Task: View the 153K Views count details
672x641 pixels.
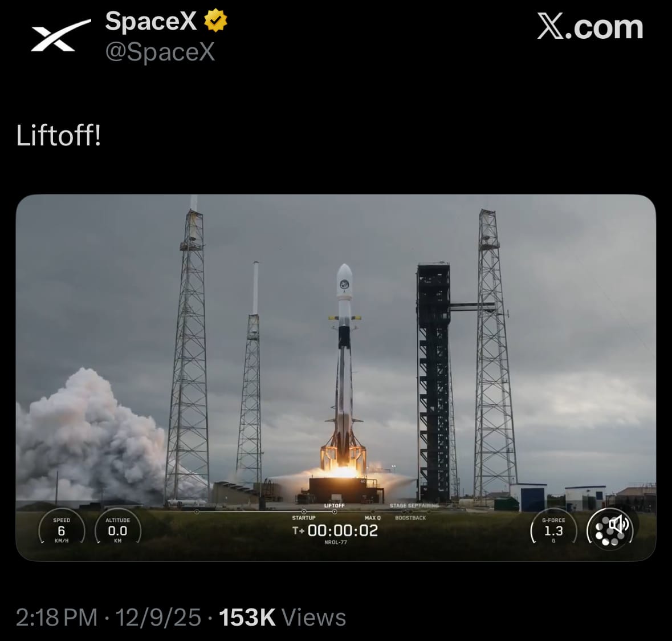Action: [x=283, y=618]
